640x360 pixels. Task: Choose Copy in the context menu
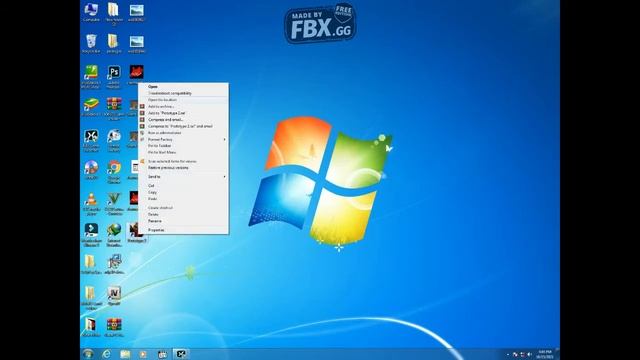coord(183,192)
